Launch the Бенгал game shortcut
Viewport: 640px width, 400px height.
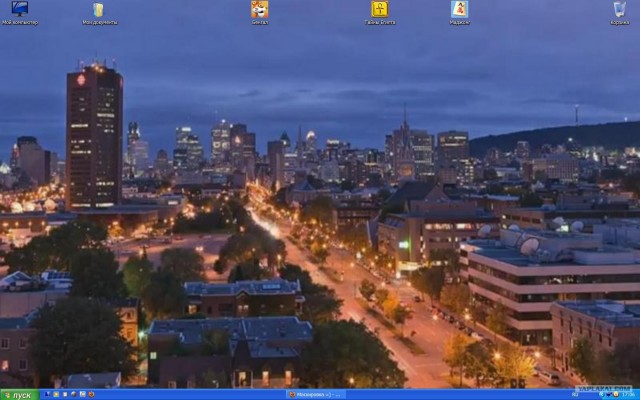(260, 13)
